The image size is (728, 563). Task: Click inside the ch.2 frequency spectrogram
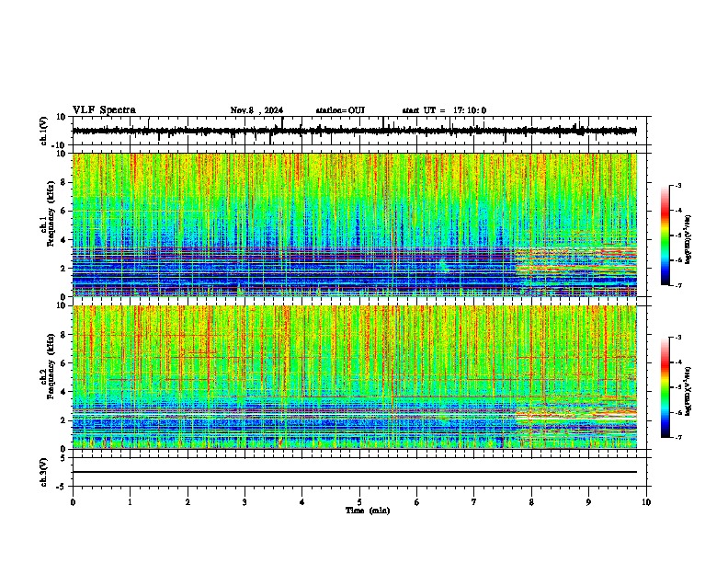(355, 377)
